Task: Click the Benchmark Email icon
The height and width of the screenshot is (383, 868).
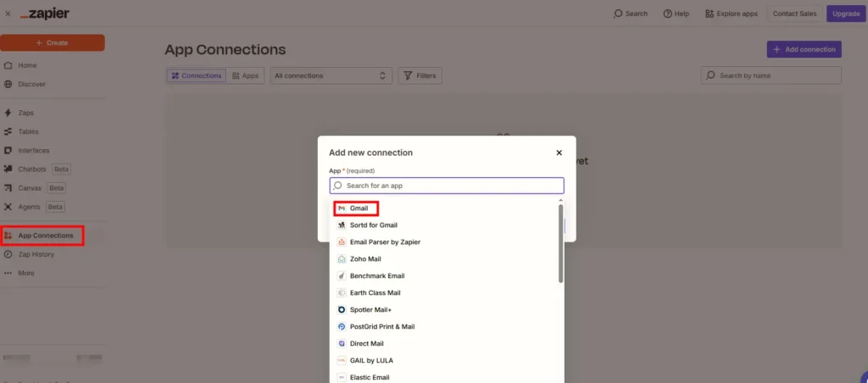Action: tap(342, 276)
